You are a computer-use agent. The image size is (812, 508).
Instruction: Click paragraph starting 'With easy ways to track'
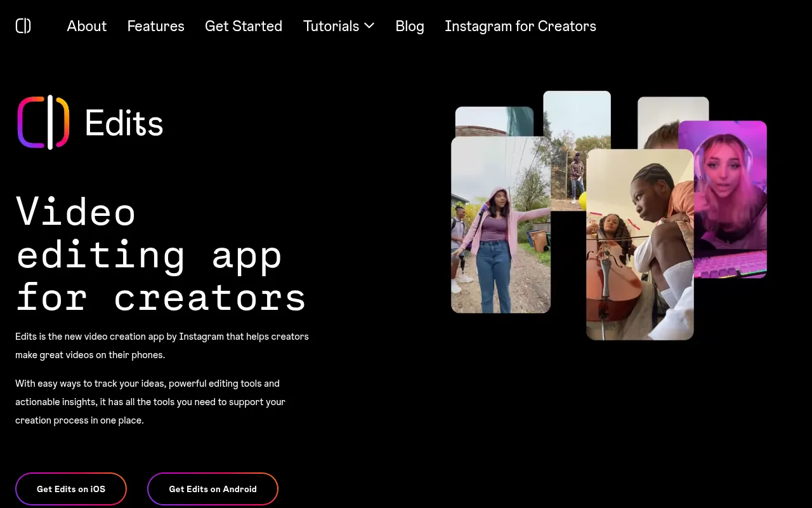point(150,402)
